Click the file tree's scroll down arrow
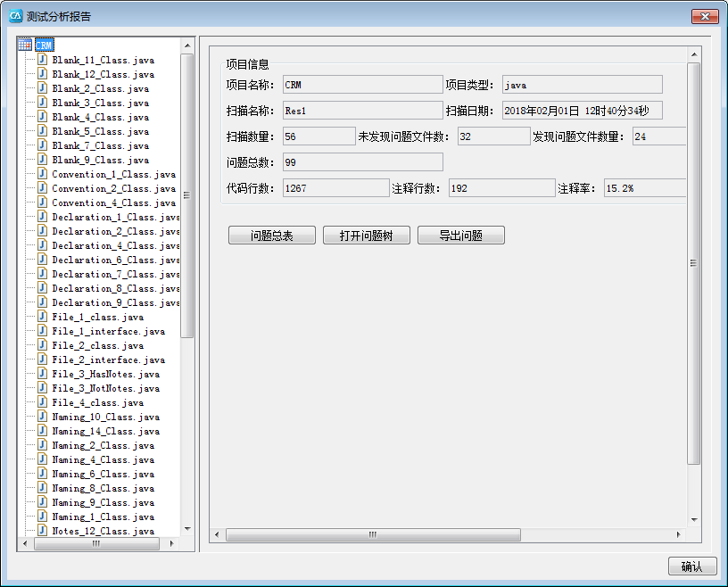The width and height of the screenshot is (728, 587). click(x=187, y=528)
